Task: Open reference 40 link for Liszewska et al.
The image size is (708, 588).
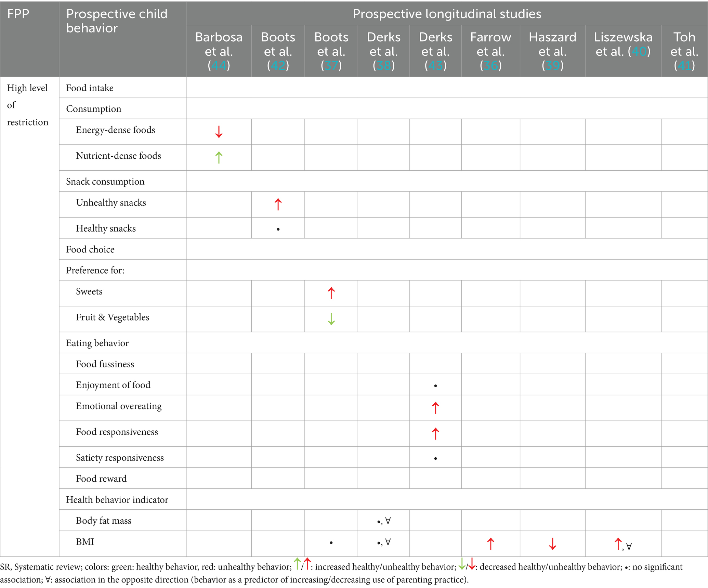Action: (x=639, y=51)
